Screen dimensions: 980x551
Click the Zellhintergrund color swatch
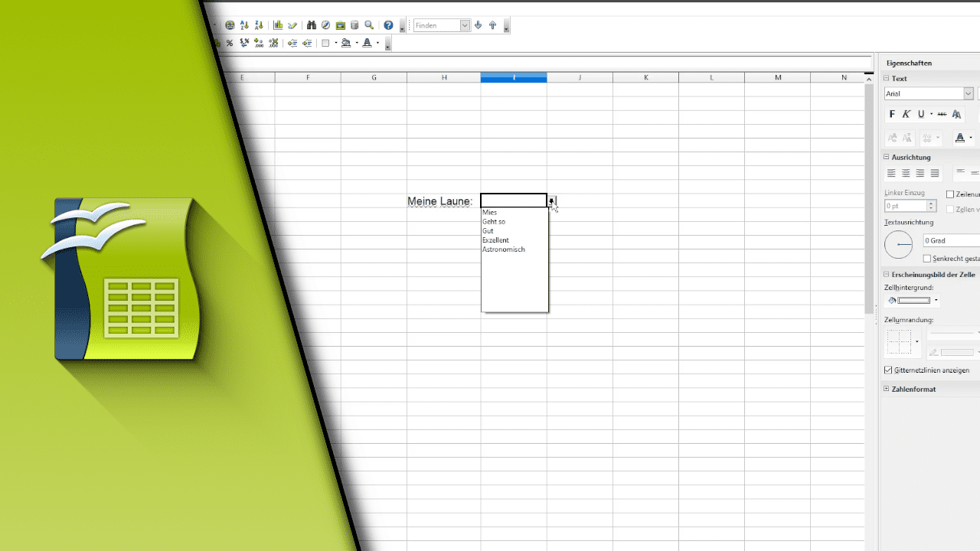coord(914,301)
